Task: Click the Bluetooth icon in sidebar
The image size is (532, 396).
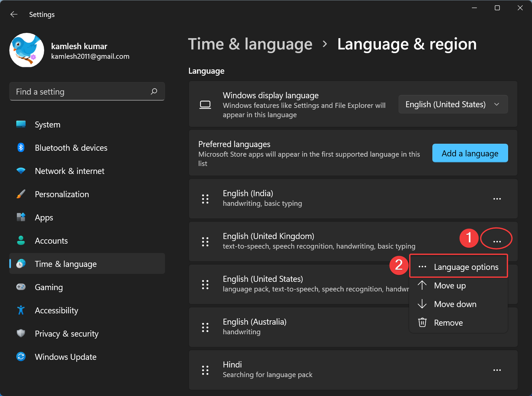Action: (21, 147)
